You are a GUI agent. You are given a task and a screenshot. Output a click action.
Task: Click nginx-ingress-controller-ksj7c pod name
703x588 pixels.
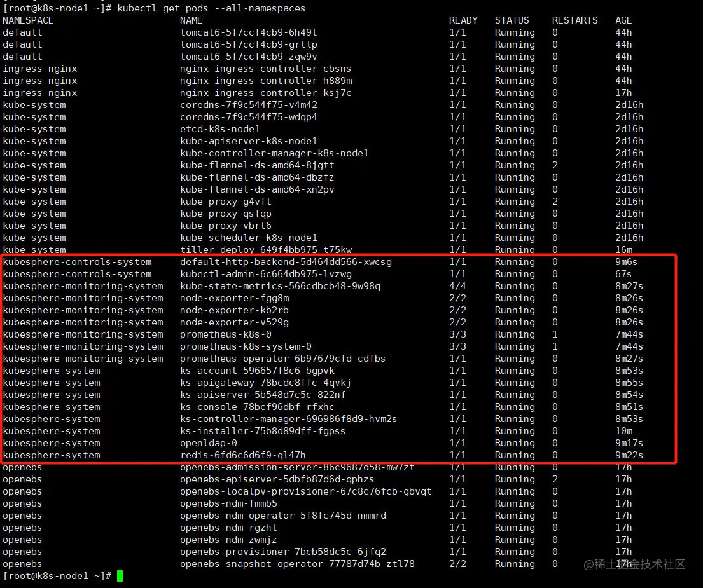coord(265,93)
